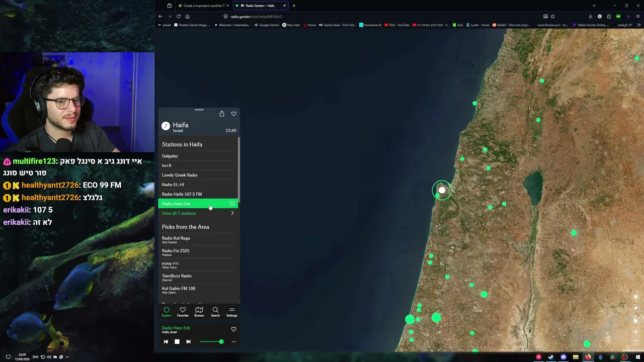
Task: Click the selected Haifa marker on map
Action: pos(442,190)
